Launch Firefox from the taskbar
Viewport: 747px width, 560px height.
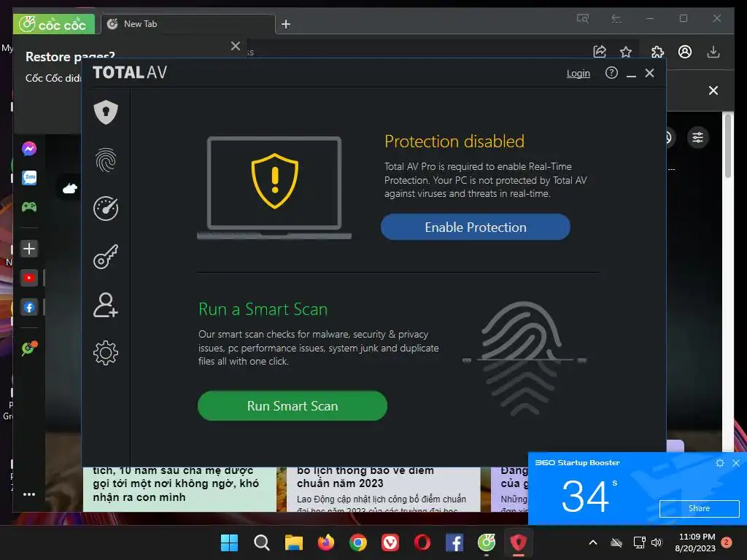(x=326, y=542)
